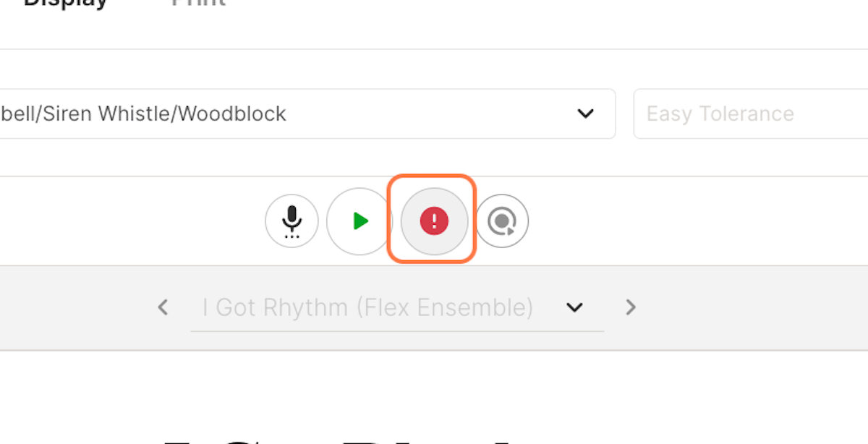Viewport: 868px width, 444px height.
Task: Click the red exclamation mark button
Action: point(434,221)
